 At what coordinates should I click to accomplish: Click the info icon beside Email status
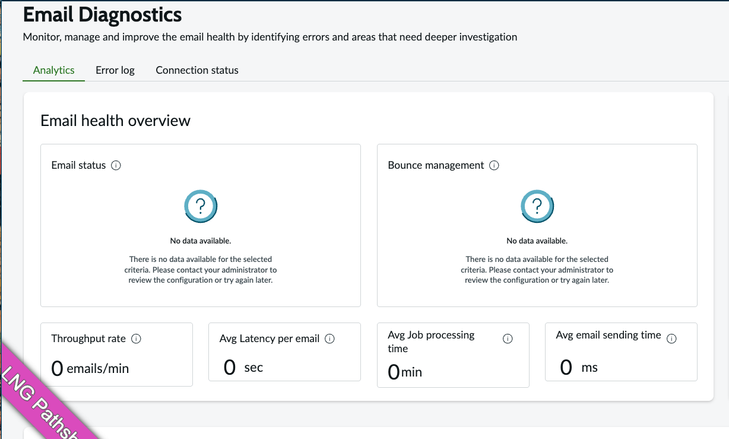(x=116, y=165)
